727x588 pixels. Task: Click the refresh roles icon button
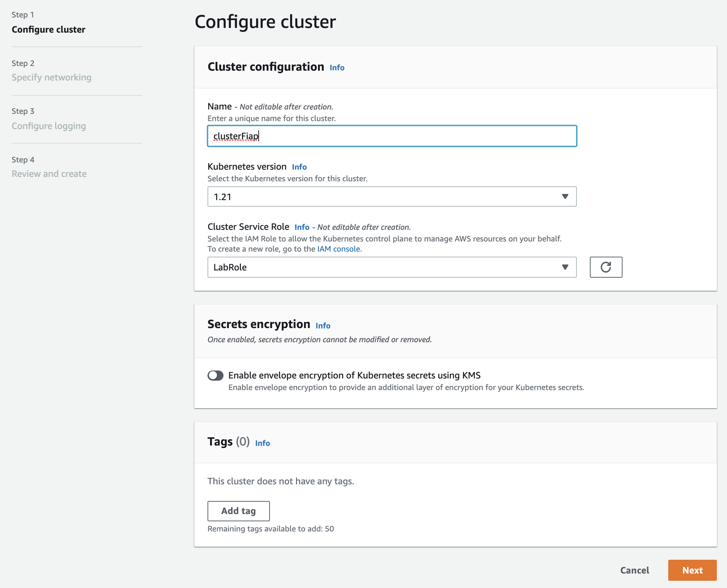pyautogui.click(x=606, y=267)
